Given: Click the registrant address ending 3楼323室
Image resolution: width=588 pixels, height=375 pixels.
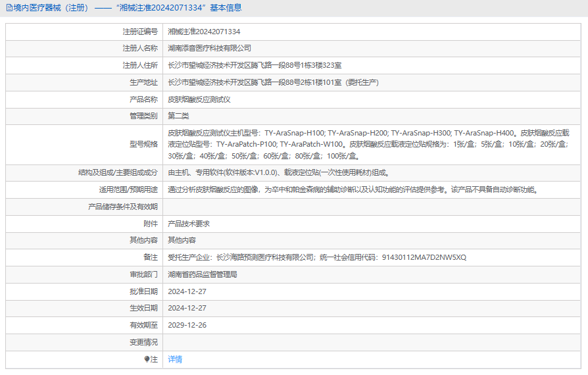Looking at the screenshot, I should click(x=255, y=65).
